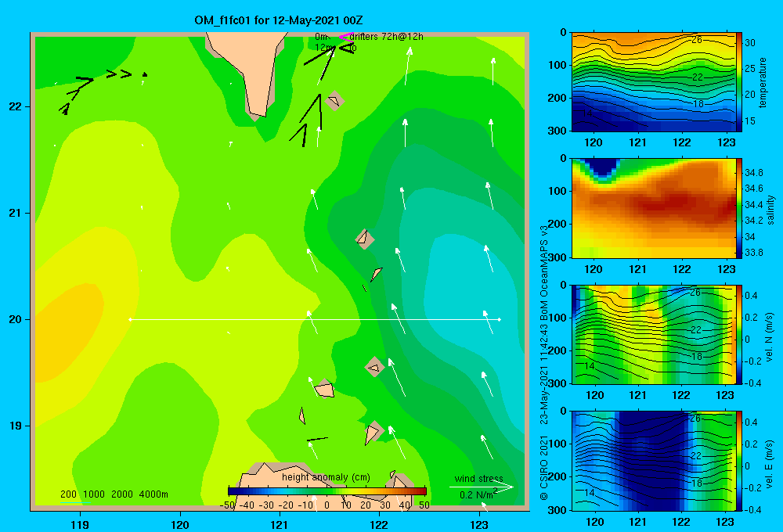Image resolution: width=783 pixels, height=532 pixels.
Task: Click the vel. N color scale bar
Action: tap(739, 334)
